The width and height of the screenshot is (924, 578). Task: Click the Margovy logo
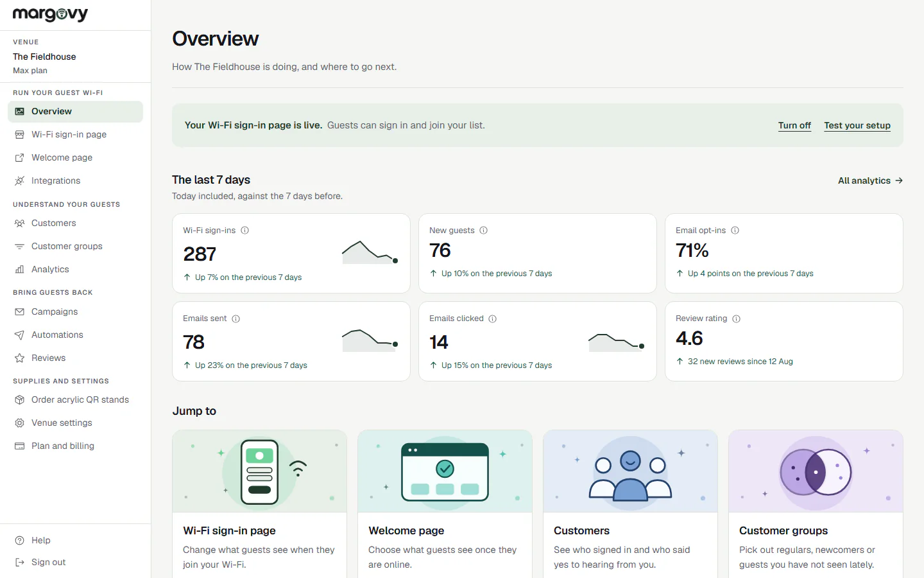coord(50,14)
